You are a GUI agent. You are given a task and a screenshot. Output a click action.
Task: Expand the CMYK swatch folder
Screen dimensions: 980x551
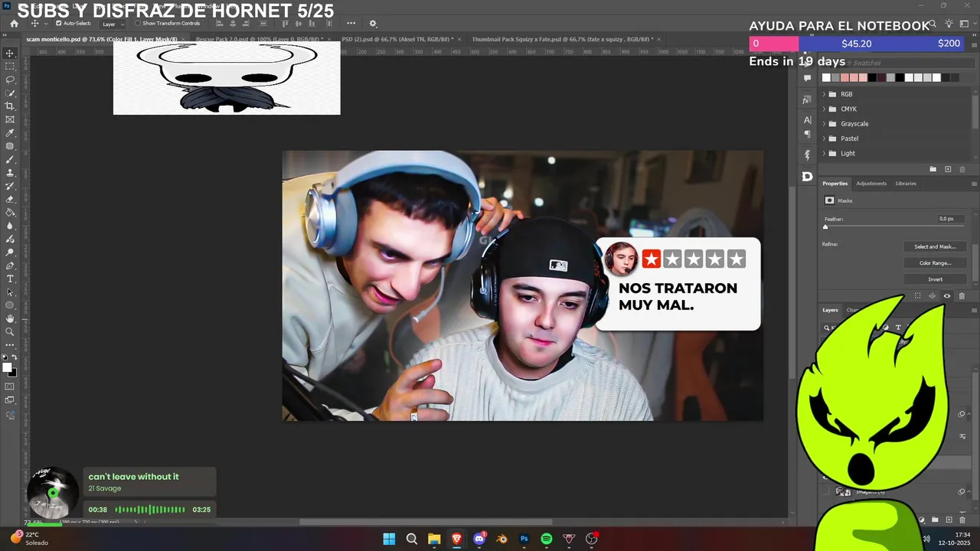[x=824, y=109]
